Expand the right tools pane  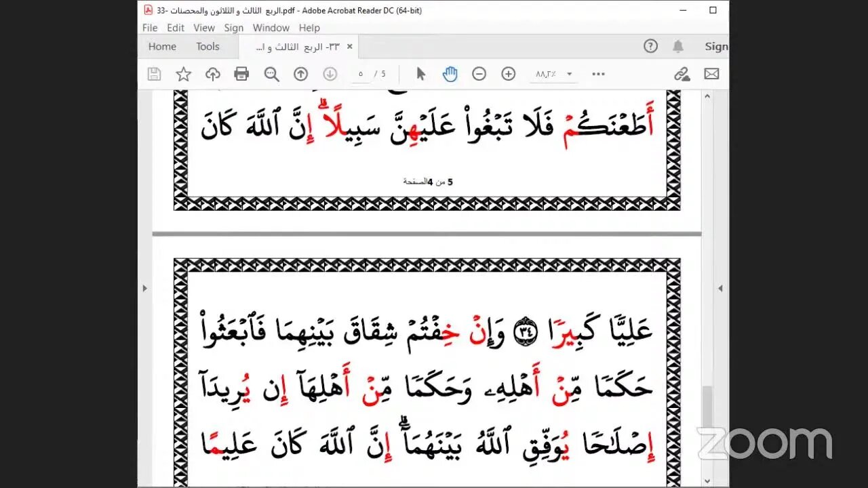tap(720, 288)
